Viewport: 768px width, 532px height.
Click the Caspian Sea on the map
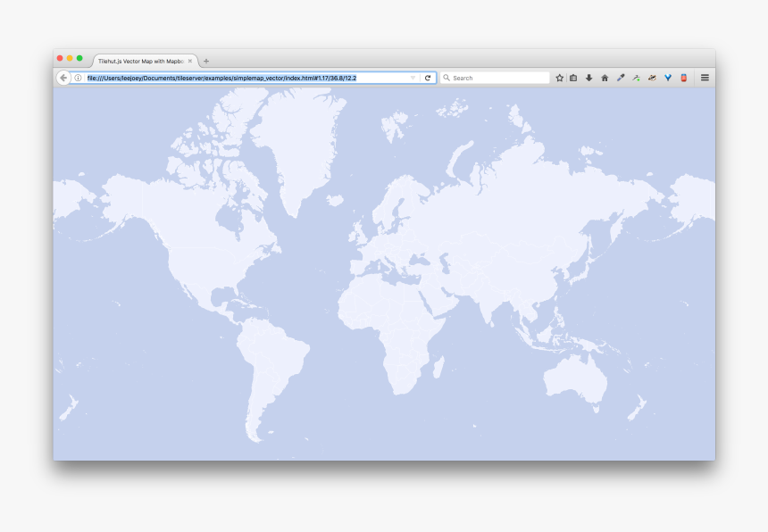444,263
